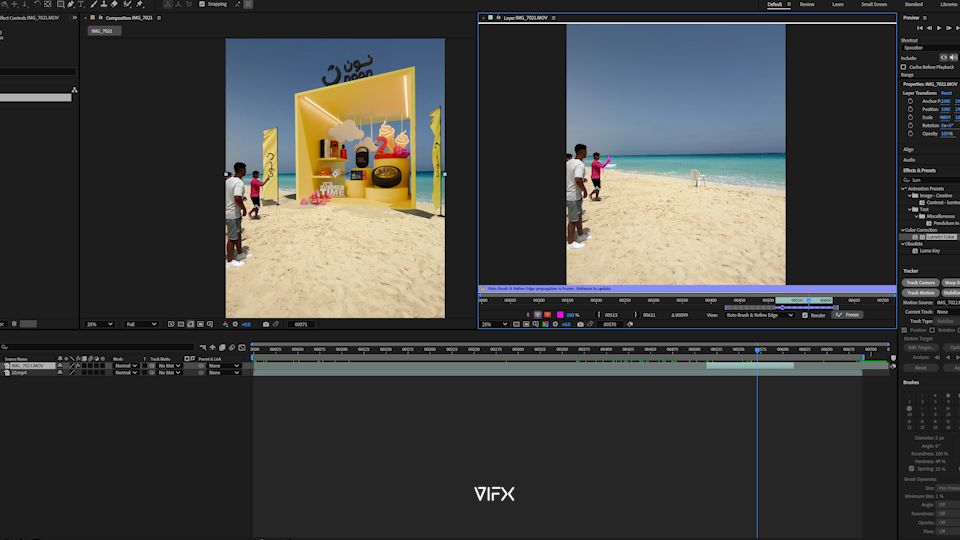The width and height of the screenshot is (960, 540).
Task: Click reset exposure icon in Composition viewer
Action: pos(235,324)
